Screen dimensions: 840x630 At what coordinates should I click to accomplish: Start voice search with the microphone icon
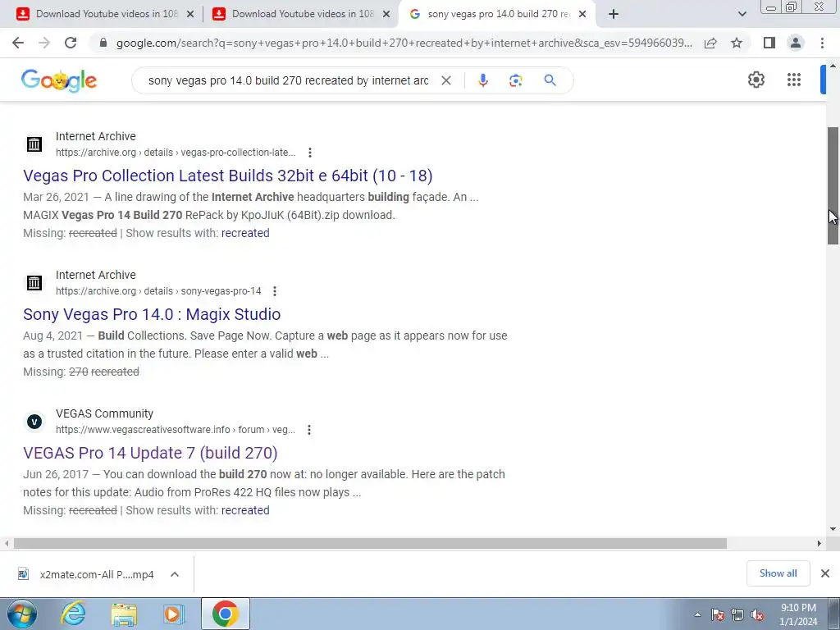pyautogui.click(x=482, y=80)
